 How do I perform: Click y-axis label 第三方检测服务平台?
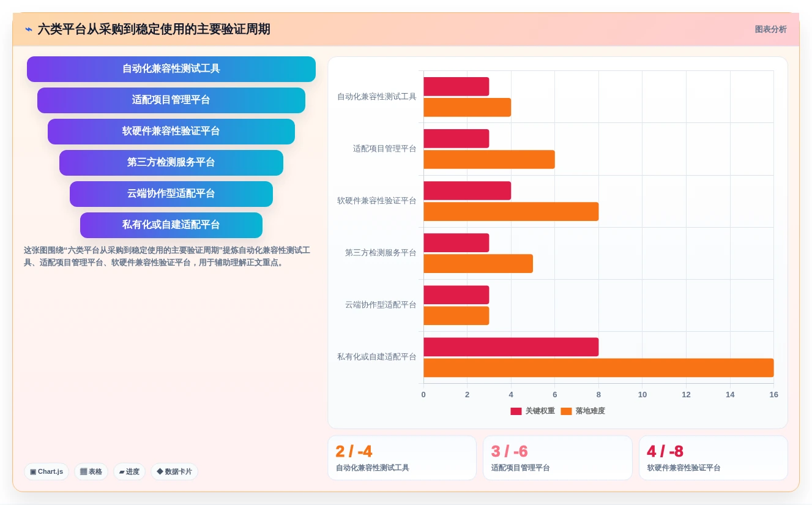pyautogui.click(x=381, y=253)
